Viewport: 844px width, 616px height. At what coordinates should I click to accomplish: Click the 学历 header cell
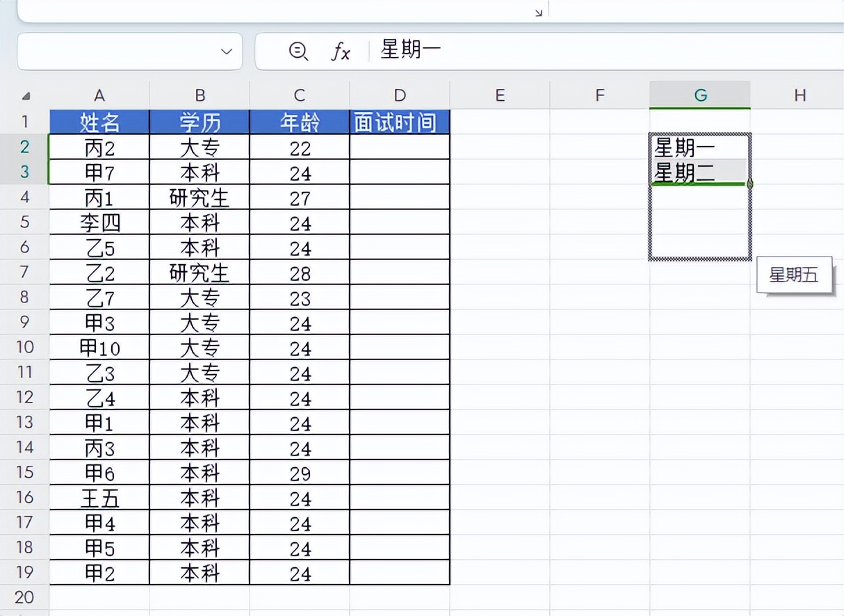pos(200,122)
